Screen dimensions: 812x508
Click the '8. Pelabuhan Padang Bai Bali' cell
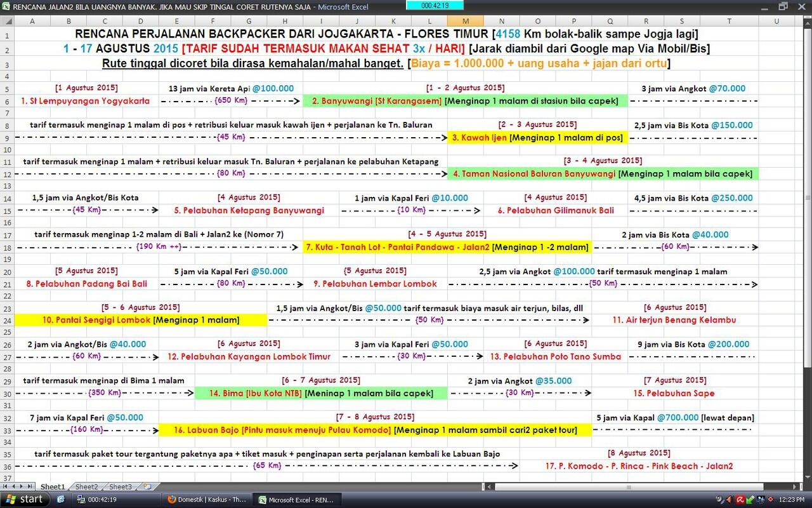click(86, 284)
